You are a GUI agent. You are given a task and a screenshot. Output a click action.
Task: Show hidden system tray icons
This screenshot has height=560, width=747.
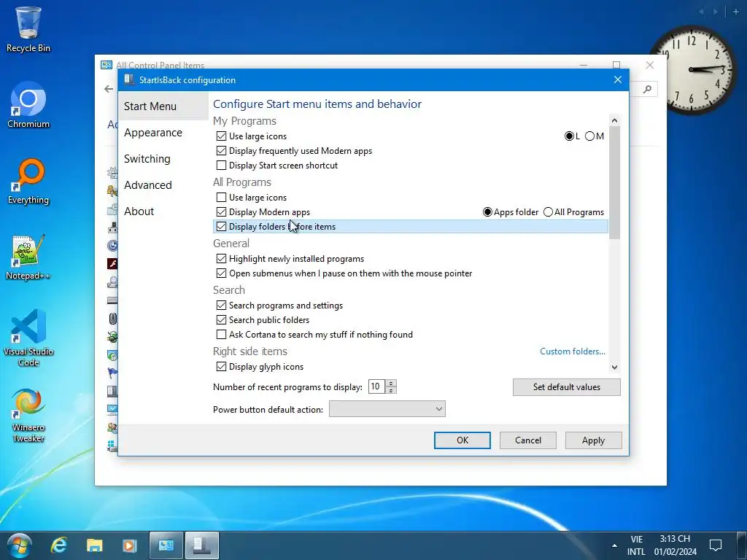point(614,545)
